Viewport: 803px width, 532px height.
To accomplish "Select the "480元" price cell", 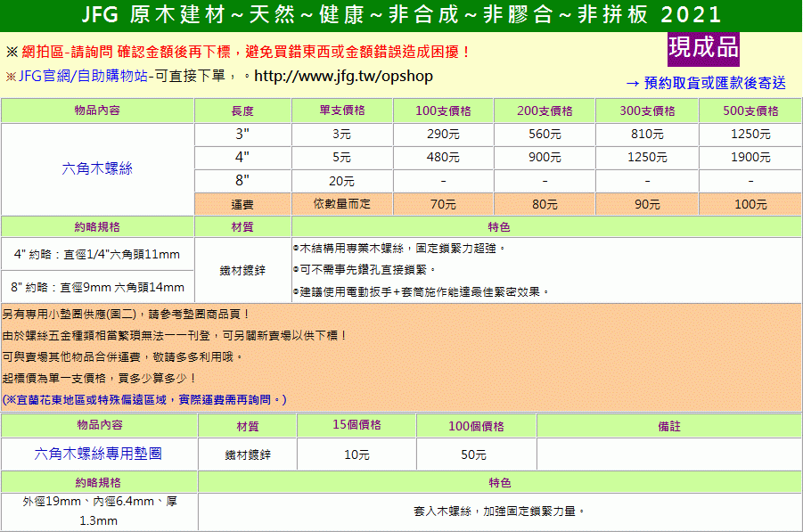I will point(443,157).
